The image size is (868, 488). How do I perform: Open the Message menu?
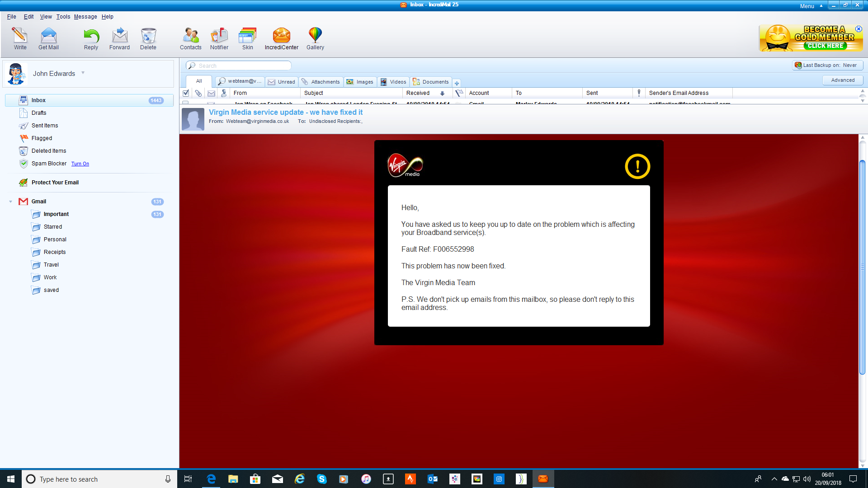[85, 17]
